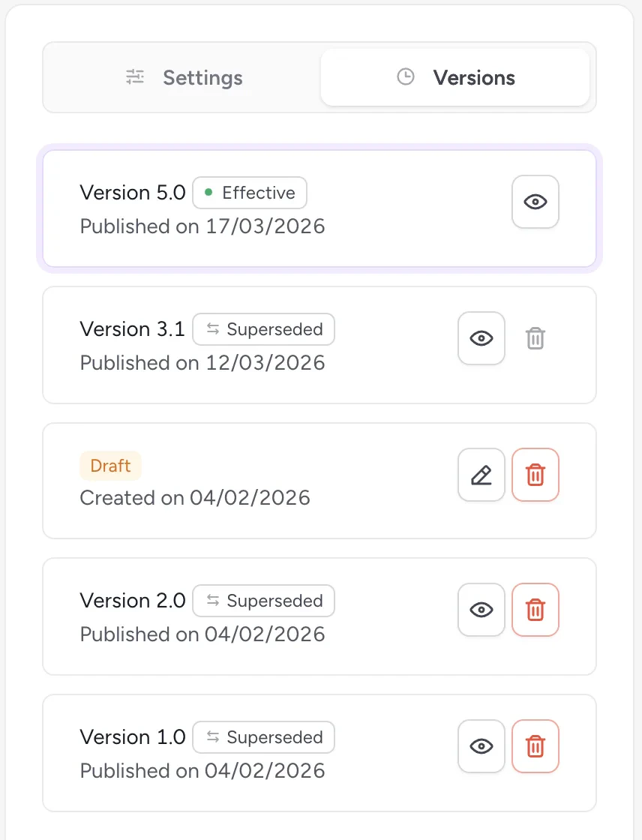Image resolution: width=642 pixels, height=840 pixels.
Task: Open the edit pencil icon for the Draft
Action: click(481, 474)
